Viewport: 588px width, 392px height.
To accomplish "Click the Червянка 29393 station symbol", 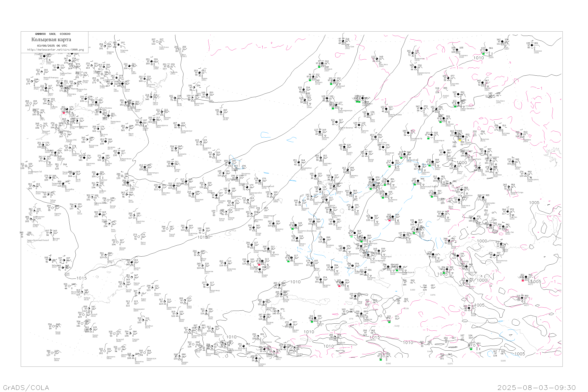I will click(x=521, y=134).
